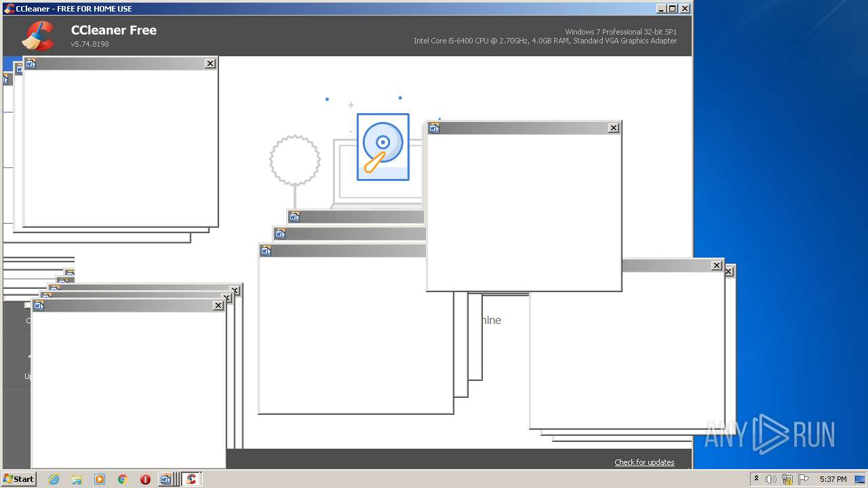
Task: Open the Windows Start menu
Action: pyautogui.click(x=18, y=479)
